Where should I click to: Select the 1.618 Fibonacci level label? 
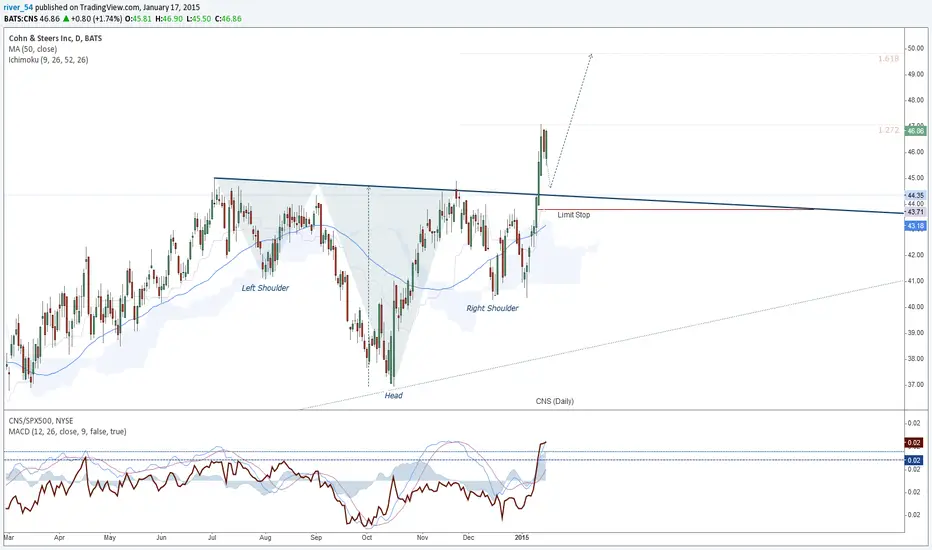889,59
